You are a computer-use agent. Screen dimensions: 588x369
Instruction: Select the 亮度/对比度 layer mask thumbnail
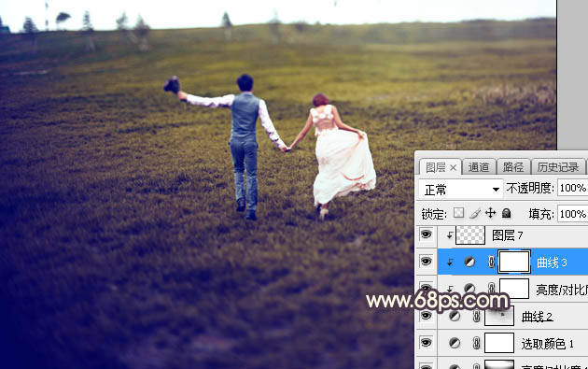[514, 289]
